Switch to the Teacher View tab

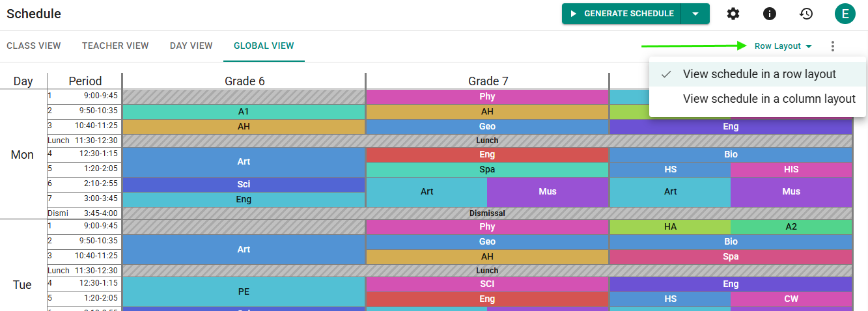[x=115, y=46]
